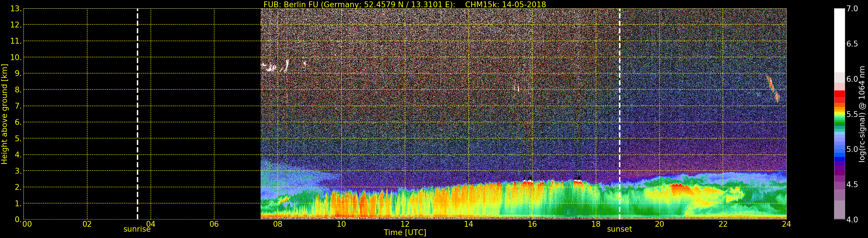Click the '7.0' colorbar tick label

tap(852, 9)
